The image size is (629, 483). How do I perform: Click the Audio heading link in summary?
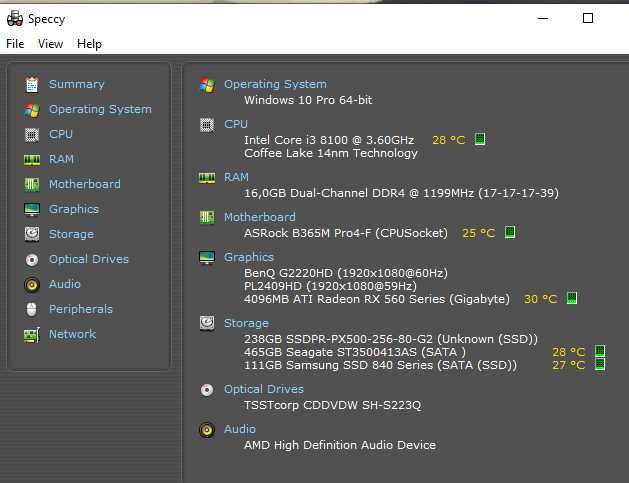[239, 429]
